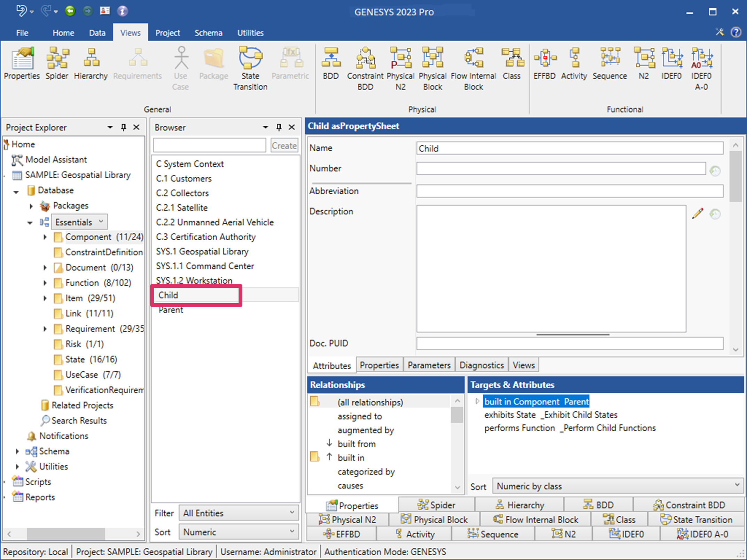This screenshot has width=747, height=560.
Task: Click the Create button in Browser
Action: (284, 145)
